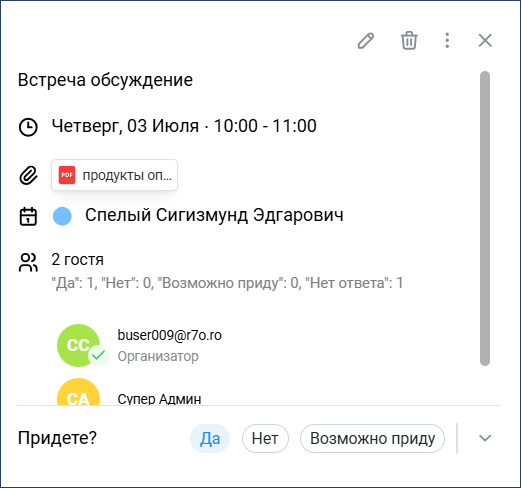Screen dimensions: 522x489
Task: Close the event details popup
Action: [485, 41]
